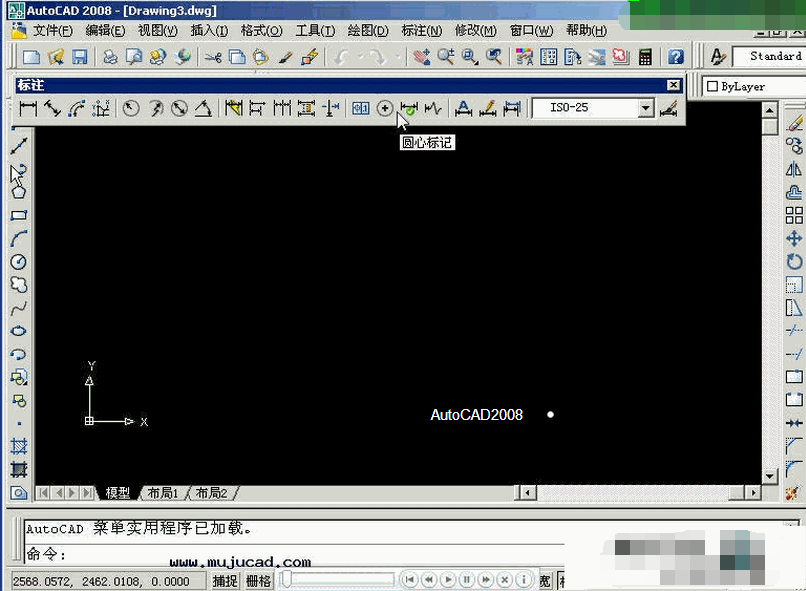Screen dimensions: 806x591
Task: Select the Radius Dimension tool
Action: (133, 108)
